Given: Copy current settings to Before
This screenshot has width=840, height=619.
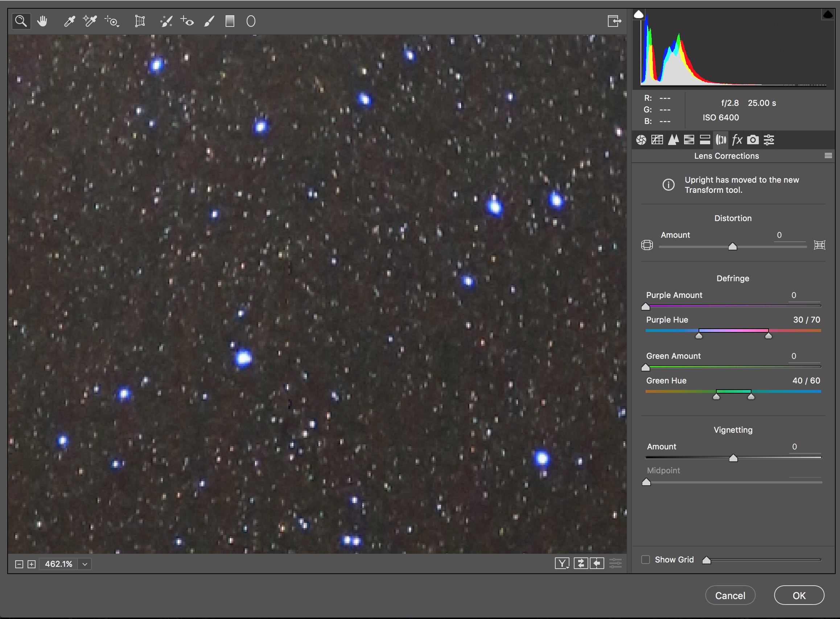Looking at the screenshot, I should 597,563.
